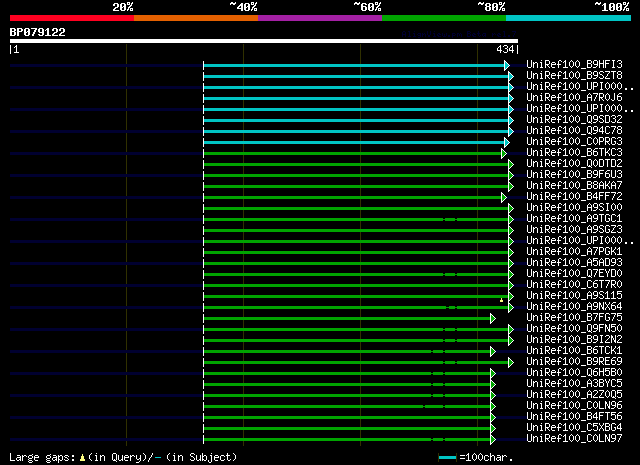
Task: Click the yellow query gap marker near A9S115
Action: 501,300
